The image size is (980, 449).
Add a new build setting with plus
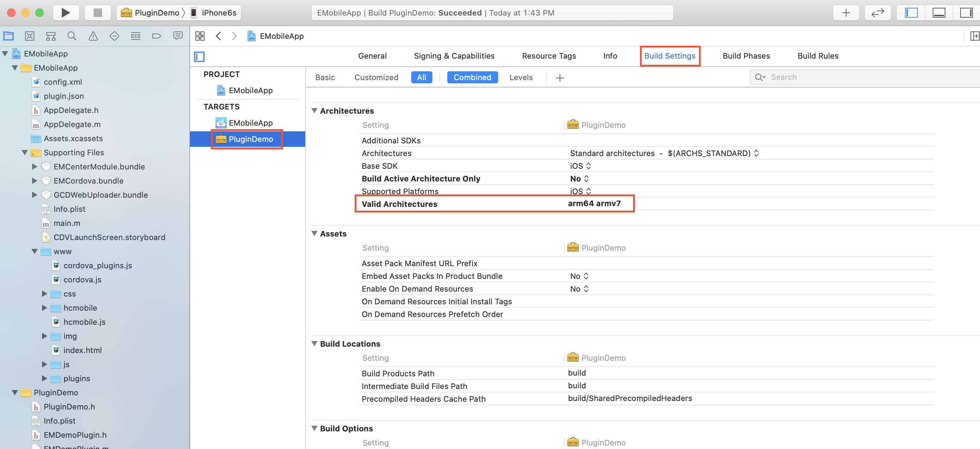560,78
